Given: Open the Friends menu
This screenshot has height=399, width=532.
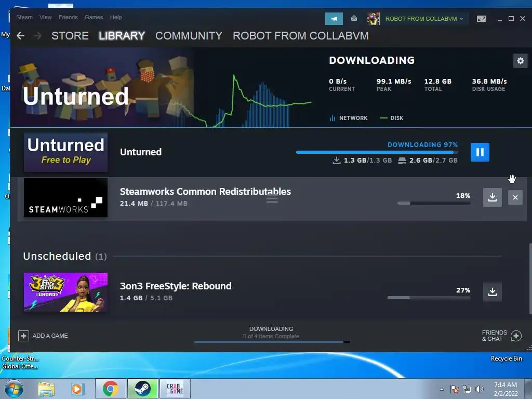Looking at the screenshot, I should 68,17.
